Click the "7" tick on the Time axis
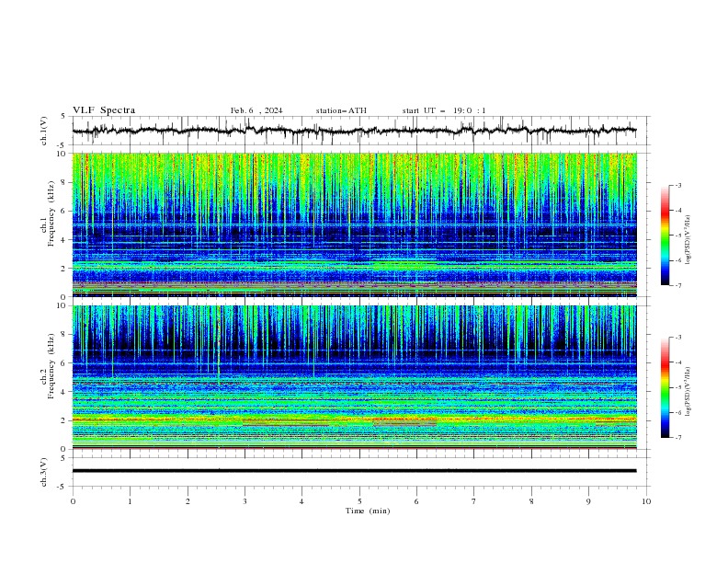The width and height of the screenshot is (728, 563). (x=474, y=501)
